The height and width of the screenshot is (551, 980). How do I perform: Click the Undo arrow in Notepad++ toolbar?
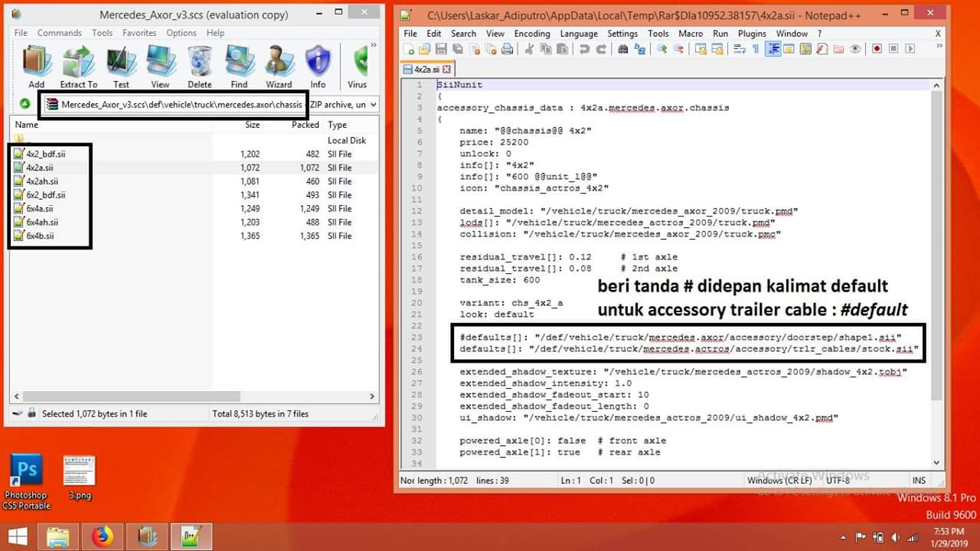pos(585,49)
